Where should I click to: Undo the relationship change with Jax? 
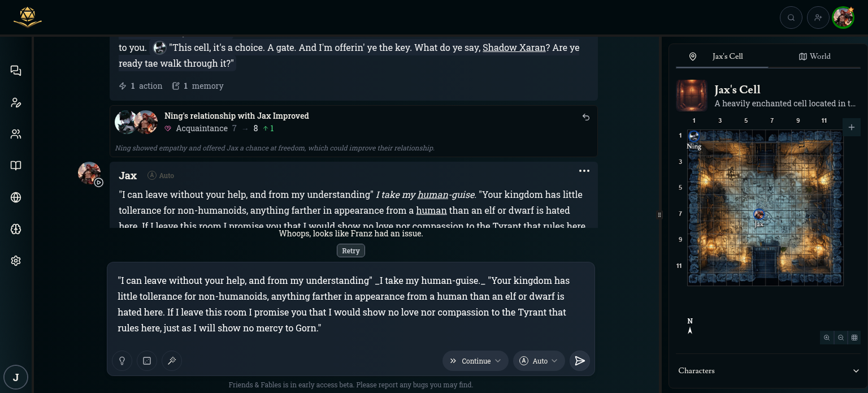pos(586,117)
